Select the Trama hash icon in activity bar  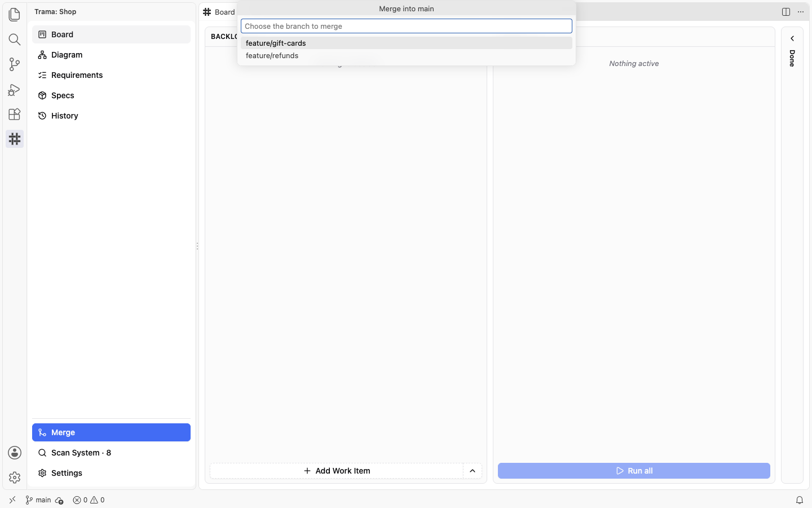click(15, 139)
